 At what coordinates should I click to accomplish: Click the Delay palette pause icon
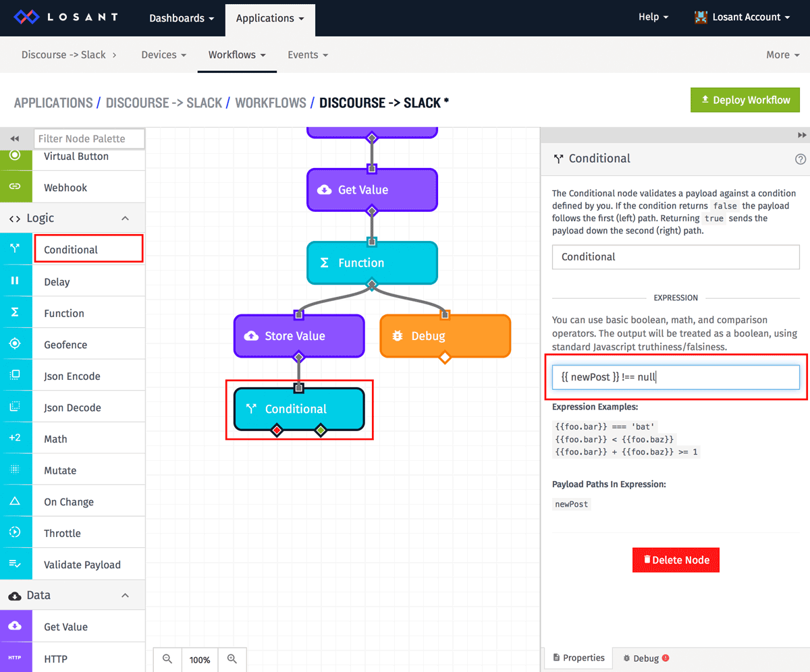coord(16,281)
